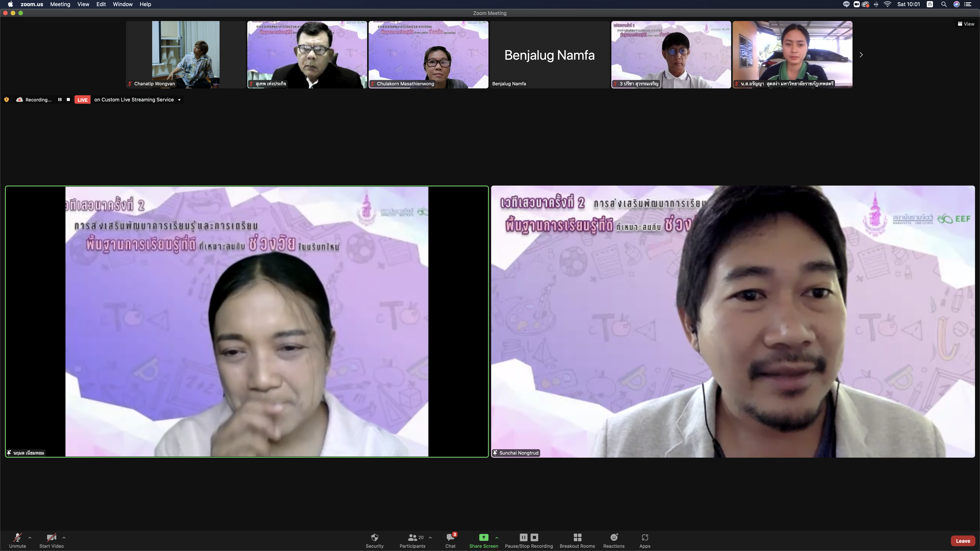Open the Participants panel
The width and height of the screenshot is (980, 551).
click(412, 540)
